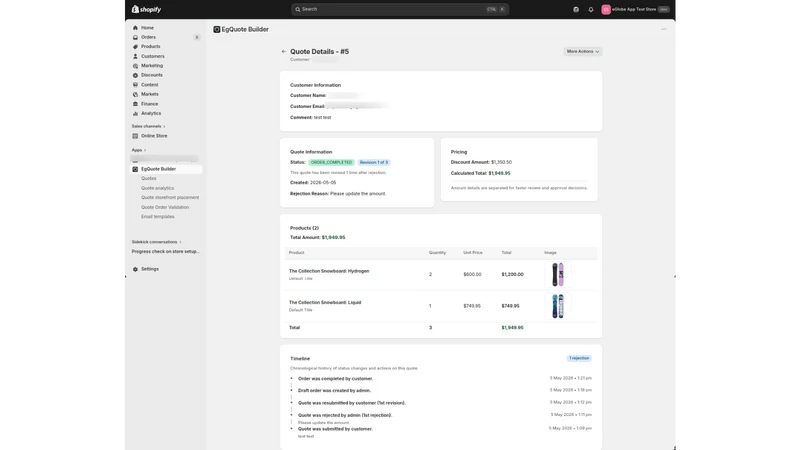800x450 pixels.
Task: Open Quote analytics submenu item
Action: pyautogui.click(x=157, y=188)
